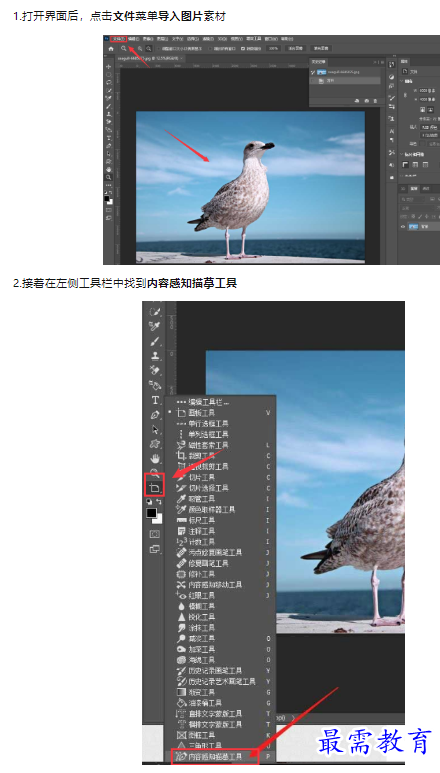Viewport: 440px width, 773px height.
Task: Select the Pen tool in second screenshot's toolbar
Action: (155, 415)
